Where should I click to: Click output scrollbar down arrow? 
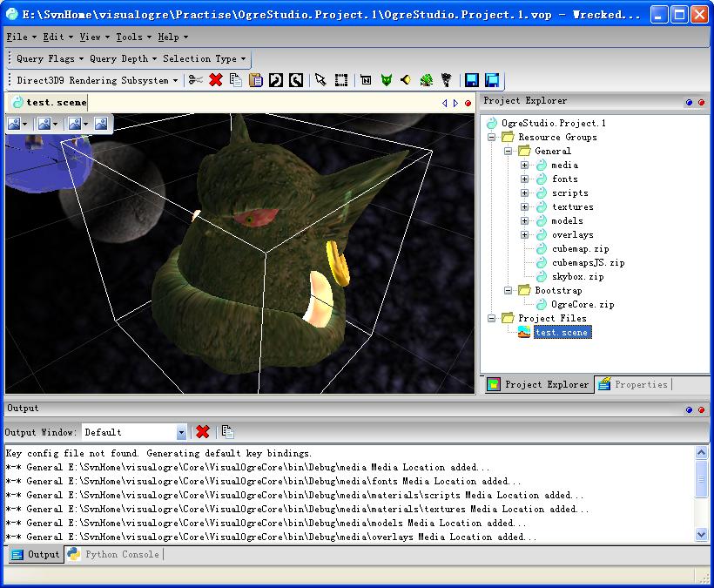point(701,534)
